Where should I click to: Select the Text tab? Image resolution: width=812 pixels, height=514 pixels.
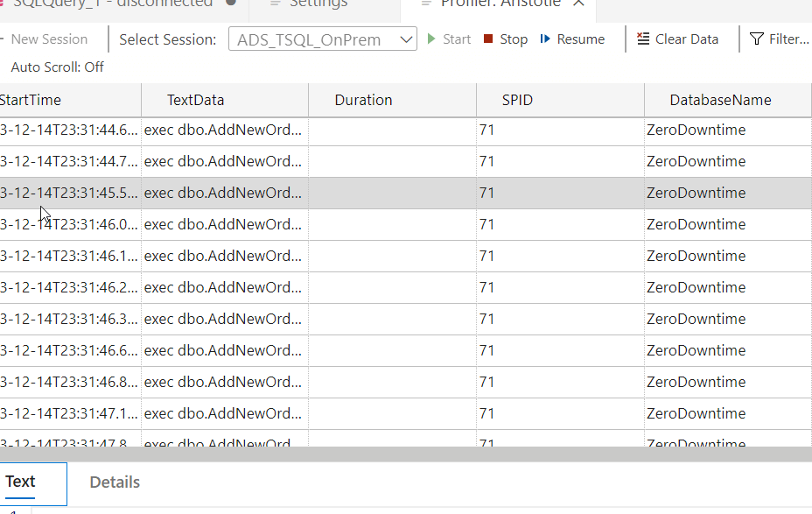tap(20, 482)
